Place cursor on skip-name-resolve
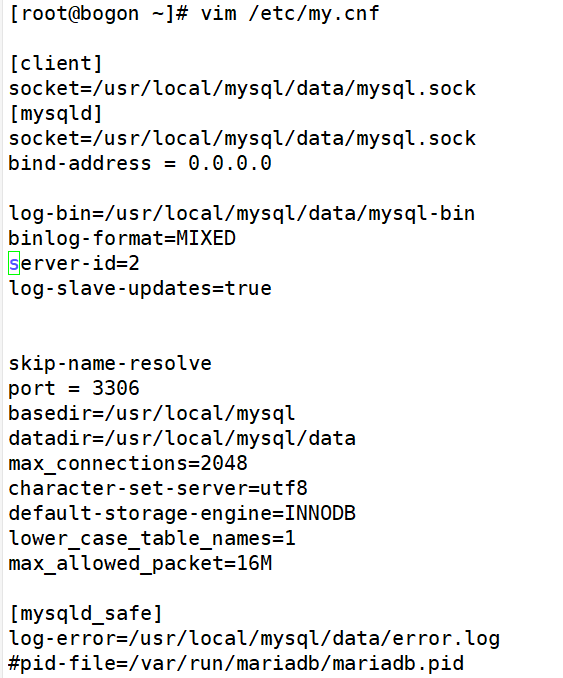Image resolution: width=563 pixels, height=678 pixels. 110,363
